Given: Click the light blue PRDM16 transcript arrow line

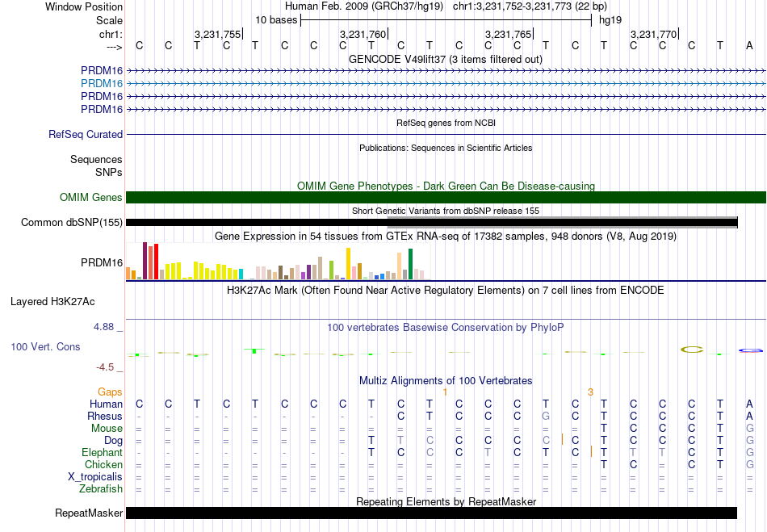Looking at the screenshot, I should 446,84.
